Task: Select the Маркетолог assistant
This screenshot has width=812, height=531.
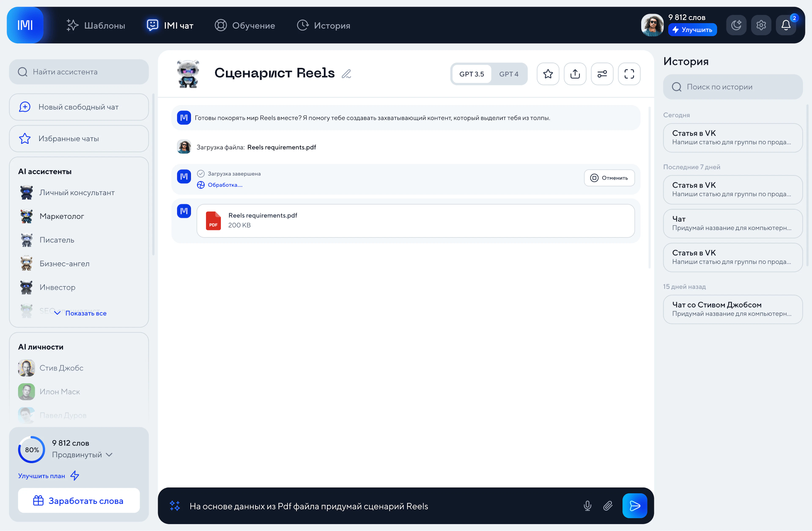Action: click(52, 216)
